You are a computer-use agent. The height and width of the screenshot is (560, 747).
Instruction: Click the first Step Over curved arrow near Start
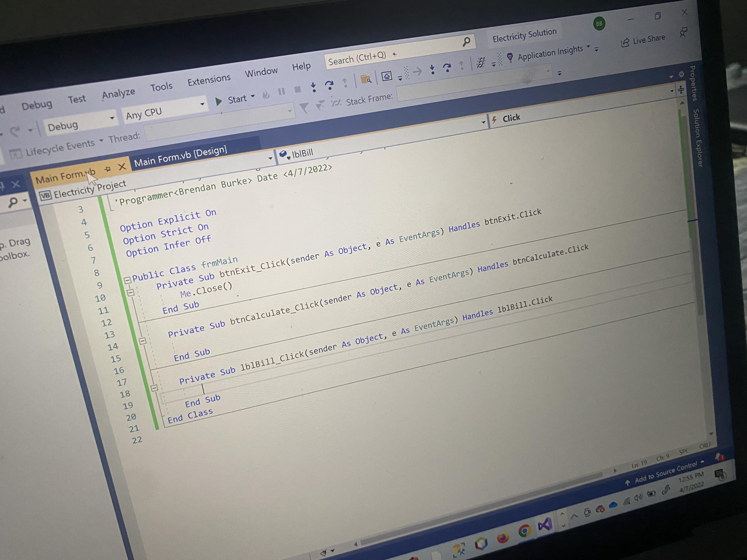pyautogui.click(x=329, y=85)
